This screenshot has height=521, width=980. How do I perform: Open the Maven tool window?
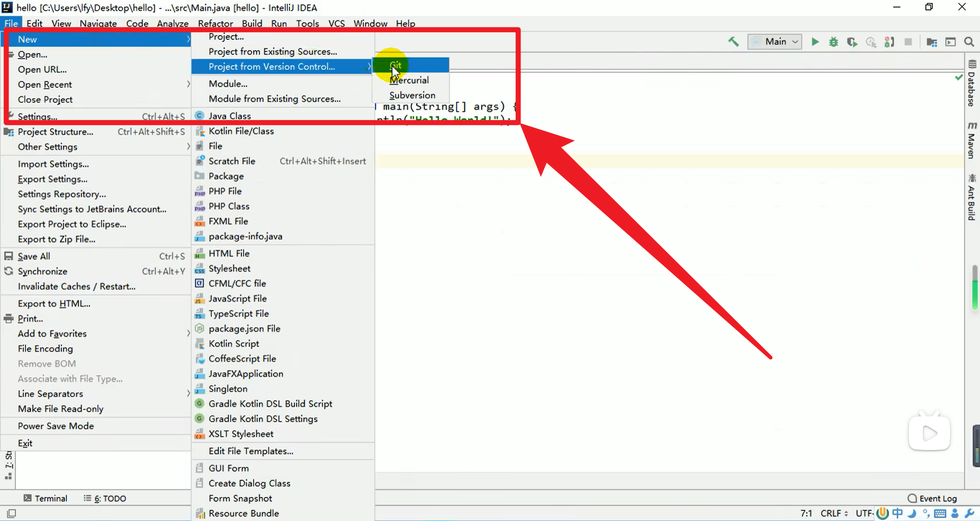click(972, 140)
